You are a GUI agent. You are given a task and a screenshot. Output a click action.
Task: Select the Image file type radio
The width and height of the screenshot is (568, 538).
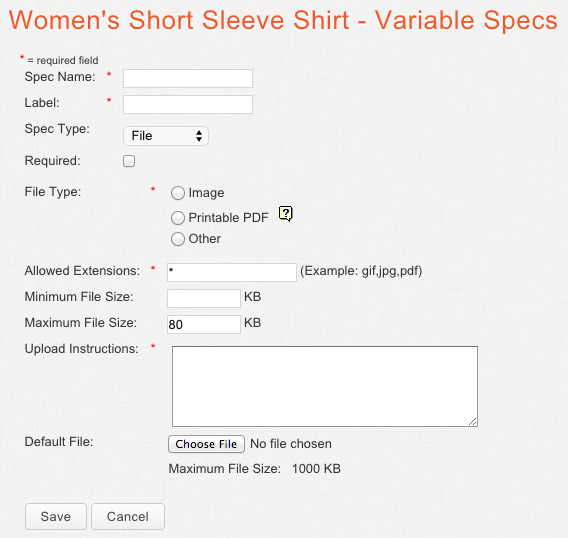(178, 193)
